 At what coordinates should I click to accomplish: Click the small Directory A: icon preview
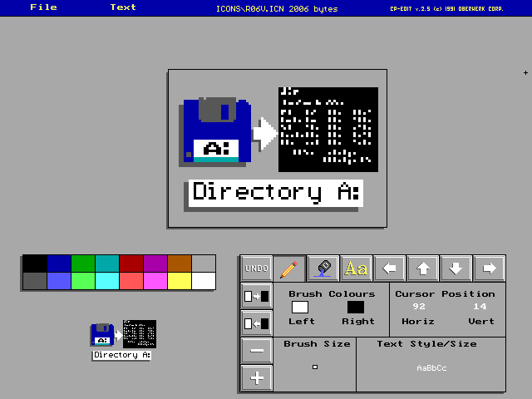(121, 339)
